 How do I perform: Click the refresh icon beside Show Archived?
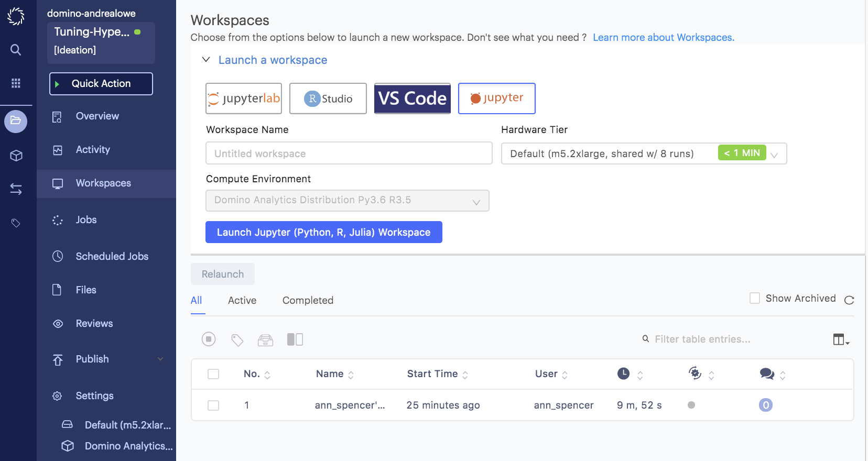tap(849, 300)
